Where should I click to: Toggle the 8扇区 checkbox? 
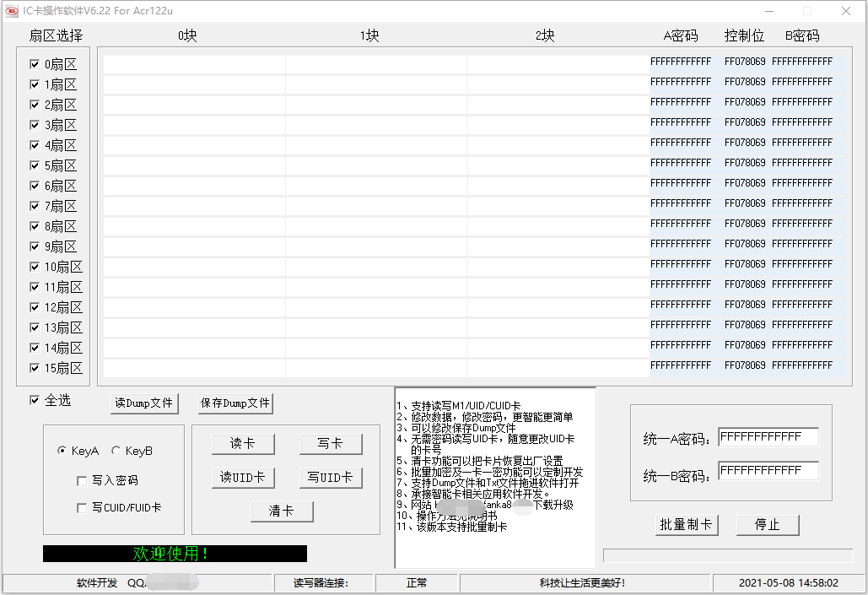click(35, 226)
